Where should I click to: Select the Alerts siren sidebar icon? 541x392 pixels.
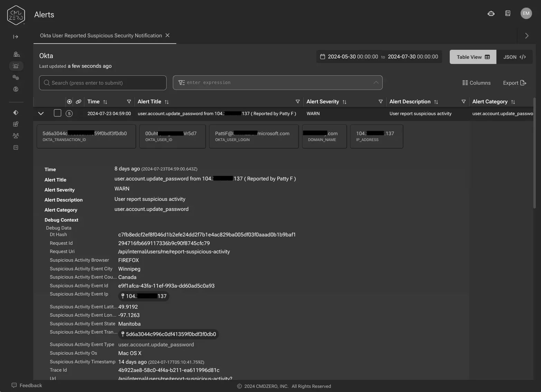tap(16, 66)
